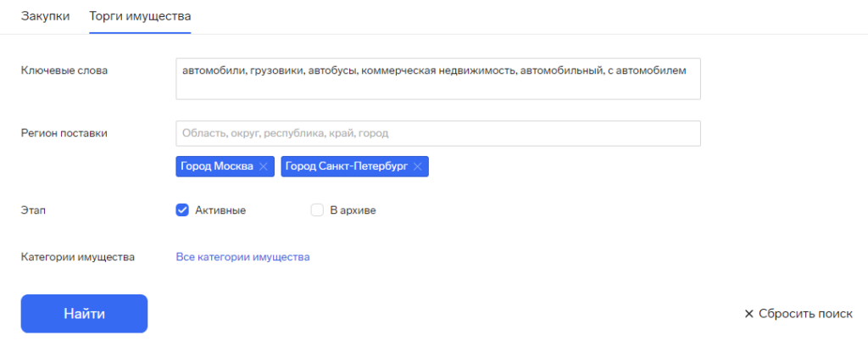Select the Торги имущества tab
The width and height of the screenshot is (868, 341).
pos(140,16)
